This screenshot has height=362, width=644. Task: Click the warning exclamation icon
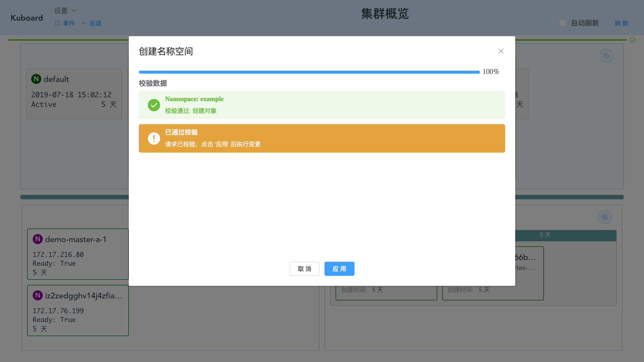(154, 139)
